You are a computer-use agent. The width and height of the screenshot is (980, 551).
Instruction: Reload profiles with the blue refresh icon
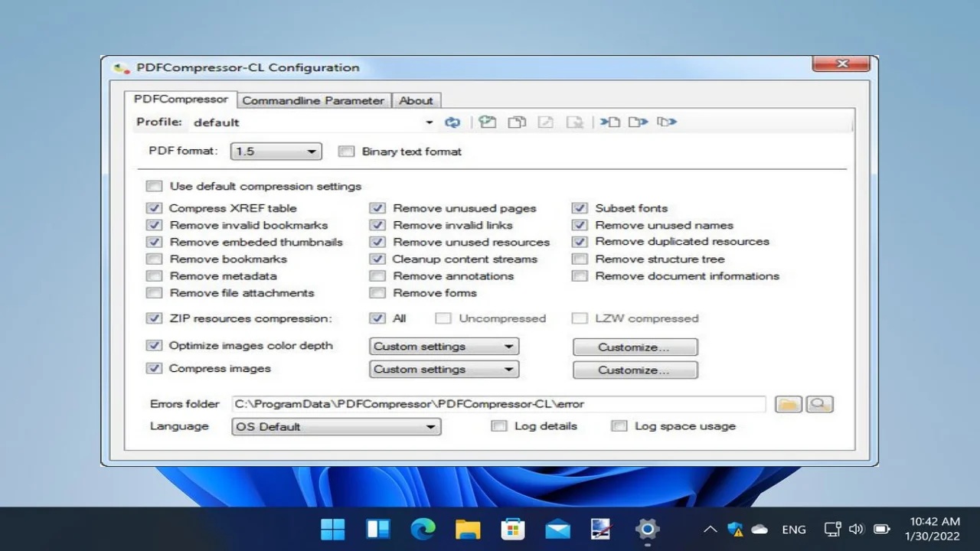(x=452, y=122)
